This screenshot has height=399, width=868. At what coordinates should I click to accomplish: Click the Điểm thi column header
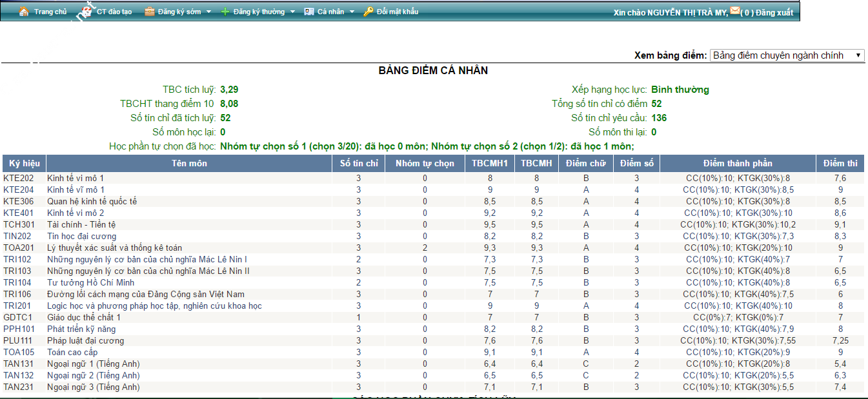[x=840, y=163]
